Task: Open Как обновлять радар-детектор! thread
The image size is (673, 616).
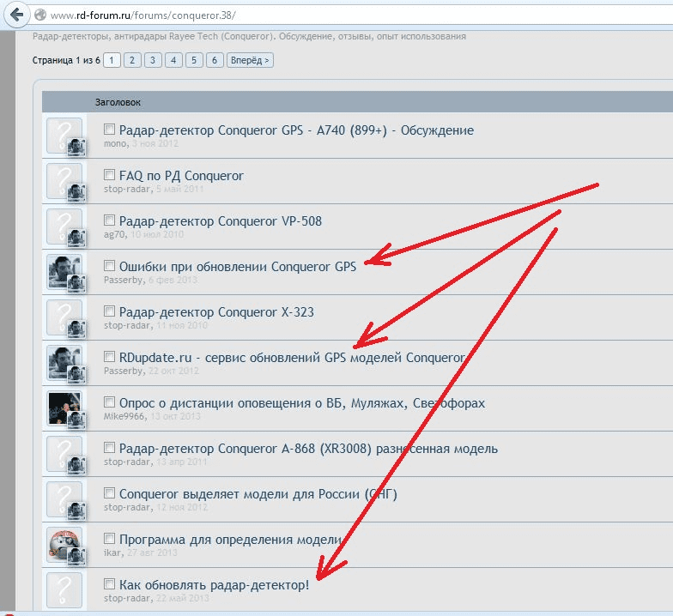Action: click(214, 585)
